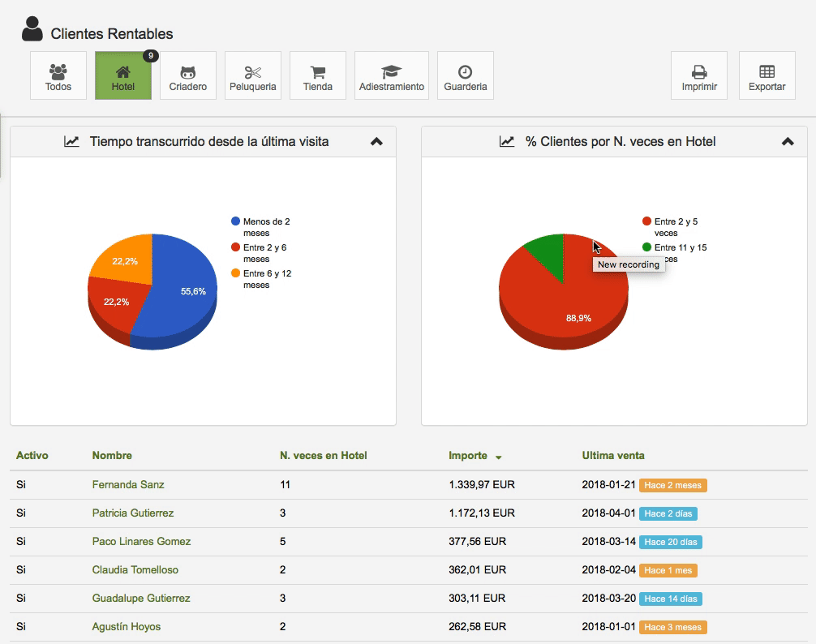The image size is (816, 644).
Task: Collapse the % Clientes por veces panel
Action: tap(788, 141)
